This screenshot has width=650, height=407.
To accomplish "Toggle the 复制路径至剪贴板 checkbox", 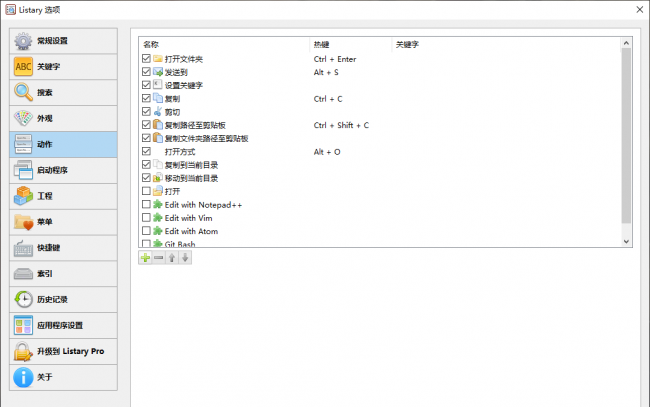I will (x=146, y=125).
